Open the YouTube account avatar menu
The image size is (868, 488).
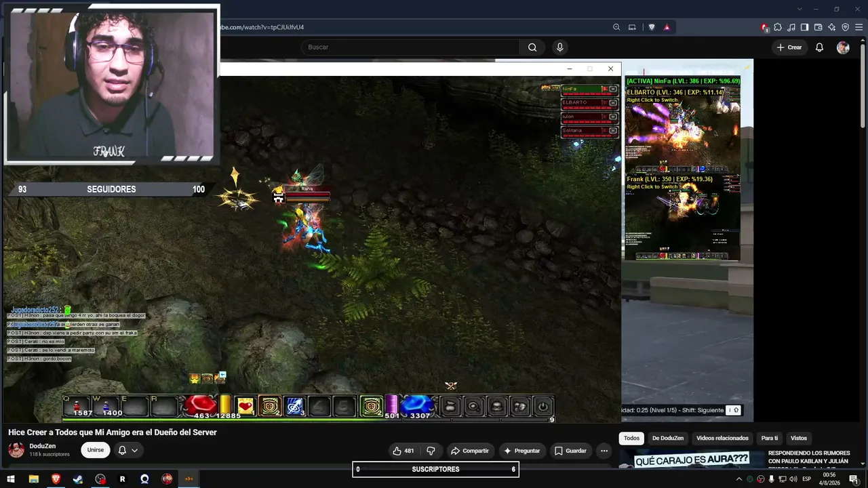click(843, 47)
